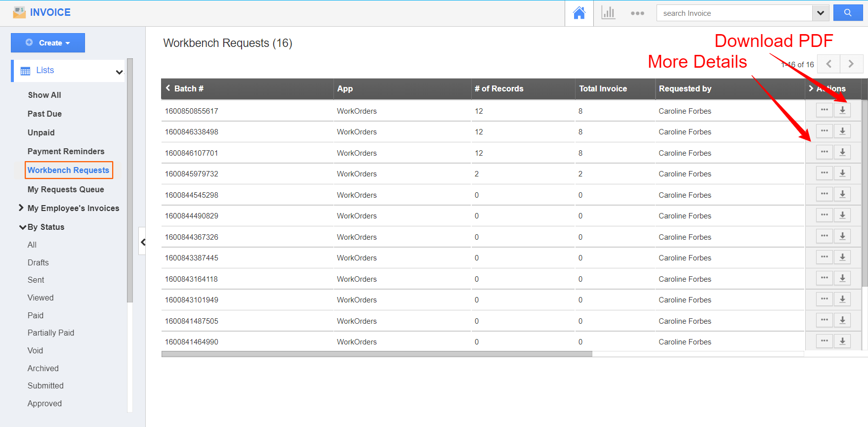Expand My Employee's Invoices tree item

tap(21, 208)
